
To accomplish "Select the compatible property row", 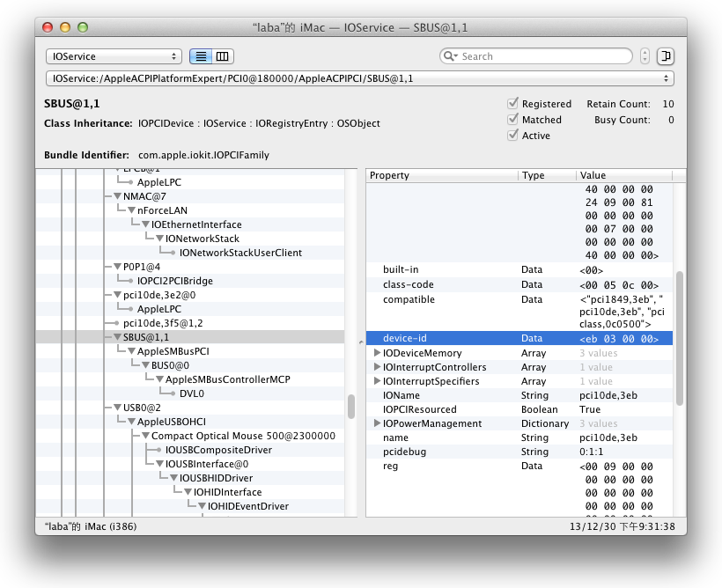I will click(519, 312).
